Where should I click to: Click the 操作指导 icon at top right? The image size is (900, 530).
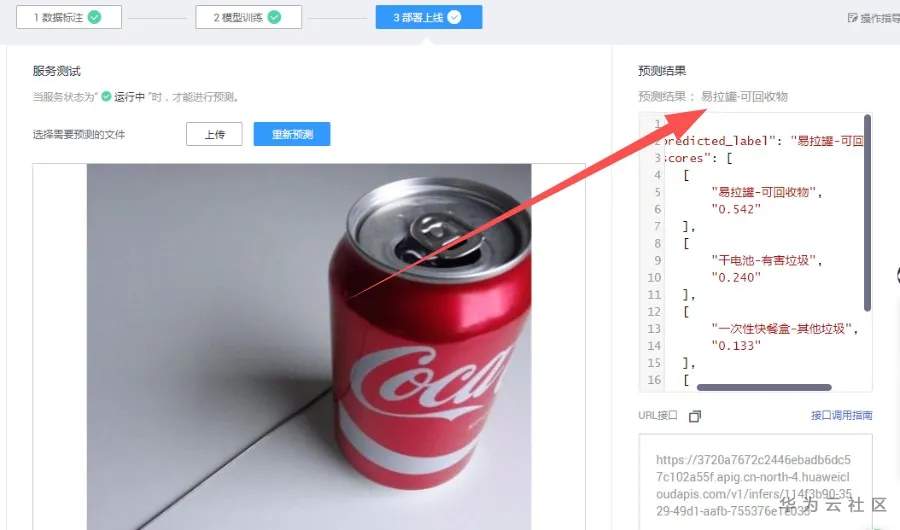click(x=853, y=18)
